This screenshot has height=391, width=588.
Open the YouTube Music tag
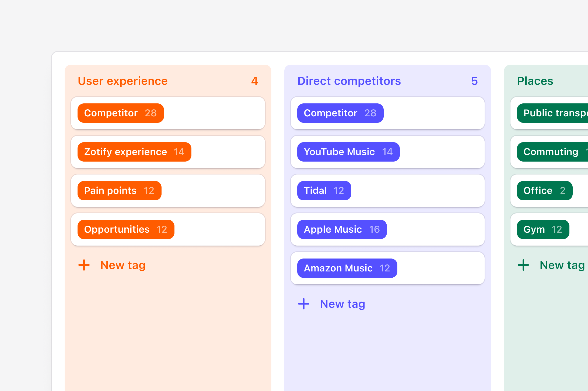pos(348,152)
